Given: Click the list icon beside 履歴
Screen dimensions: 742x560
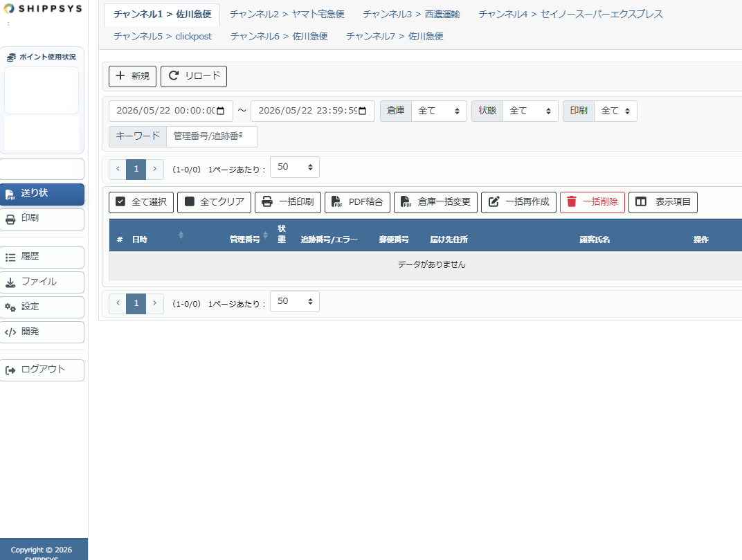Looking at the screenshot, I should coord(10,258).
